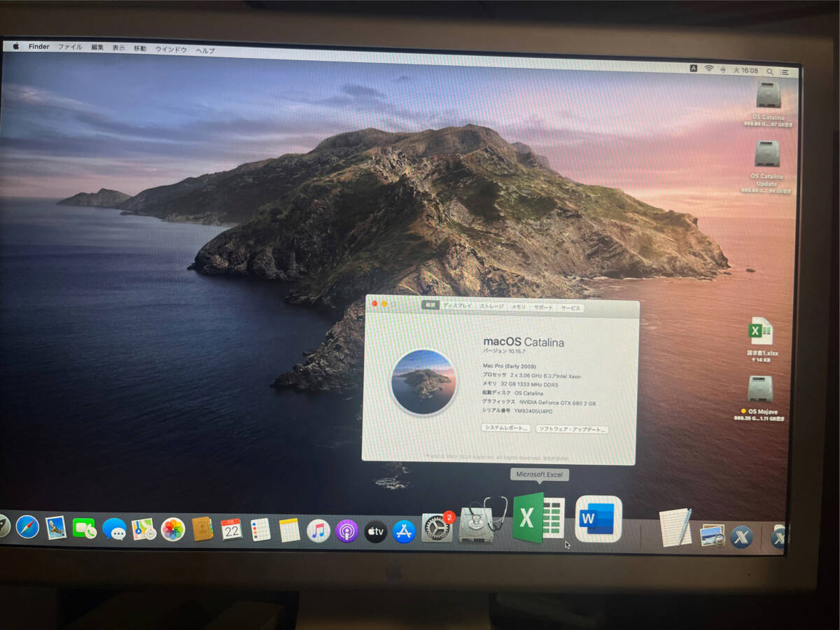Click the serial number YM92406U4PD
840x630 pixels.
533,411
